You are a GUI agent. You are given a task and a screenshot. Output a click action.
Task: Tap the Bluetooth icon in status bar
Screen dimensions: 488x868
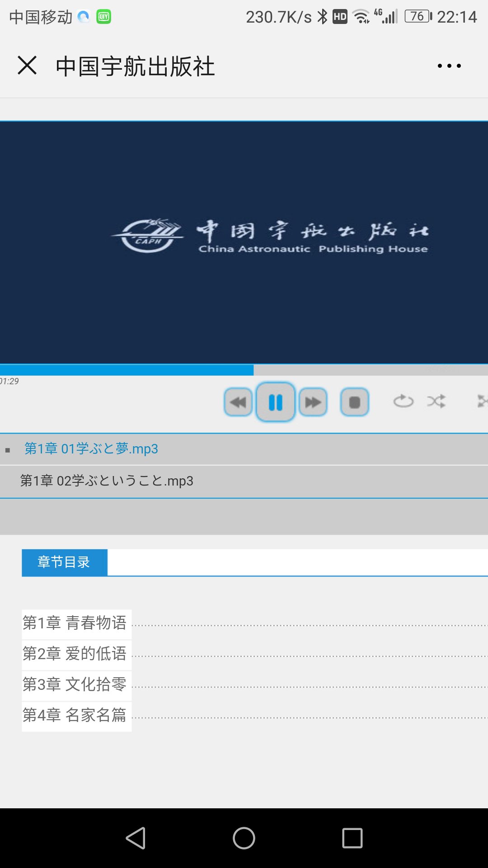pyautogui.click(x=322, y=17)
